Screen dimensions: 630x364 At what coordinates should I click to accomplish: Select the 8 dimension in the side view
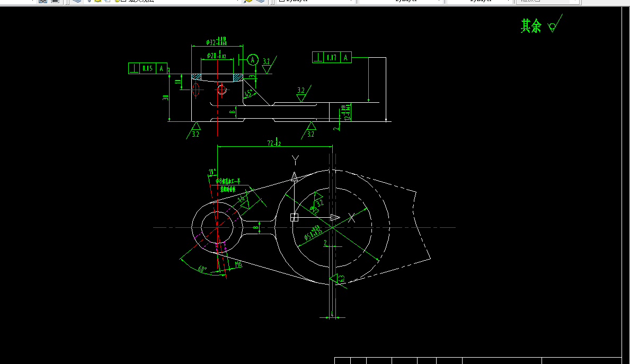(x=232, y=112)
